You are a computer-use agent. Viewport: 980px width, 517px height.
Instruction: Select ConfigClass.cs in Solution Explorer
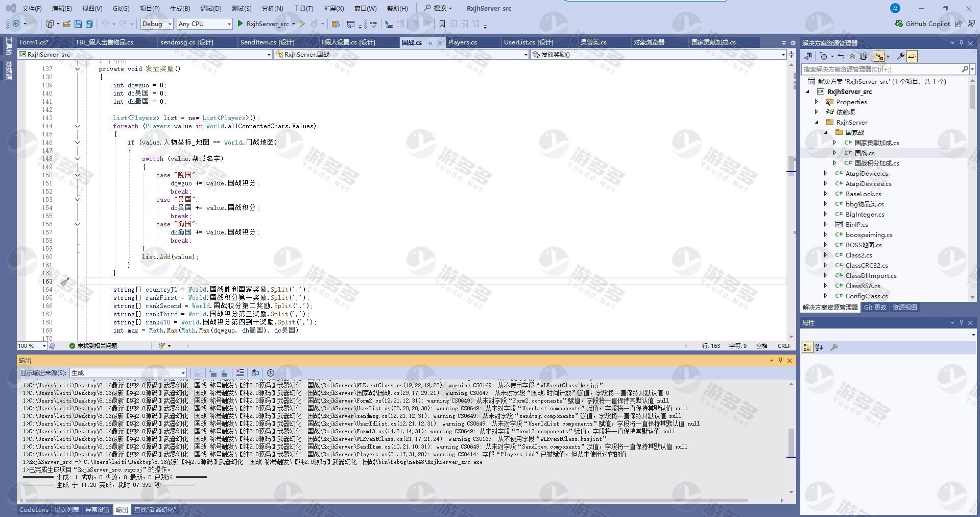point(866,296)
